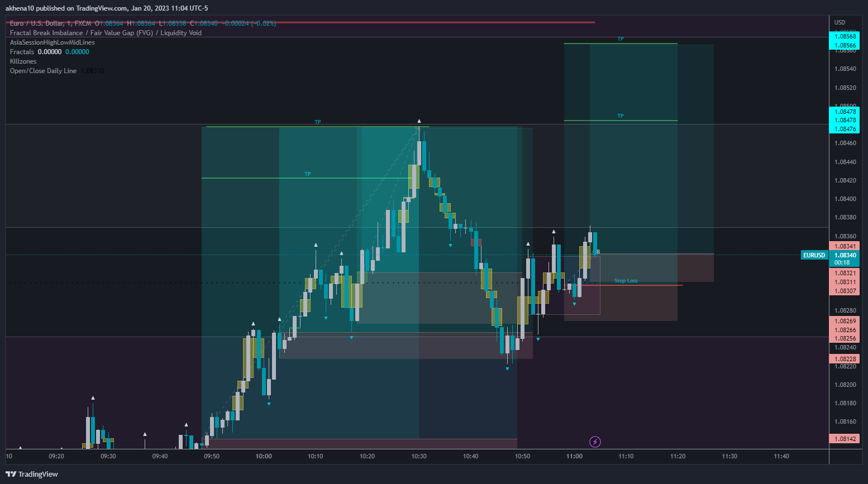868x484 pixels.
Task: Click the 1.08540 price axis tick
Action: [845, 69]
